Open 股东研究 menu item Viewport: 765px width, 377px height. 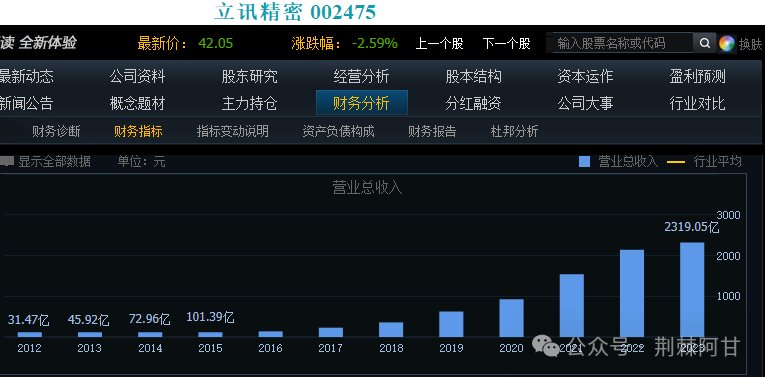point(250,77)
